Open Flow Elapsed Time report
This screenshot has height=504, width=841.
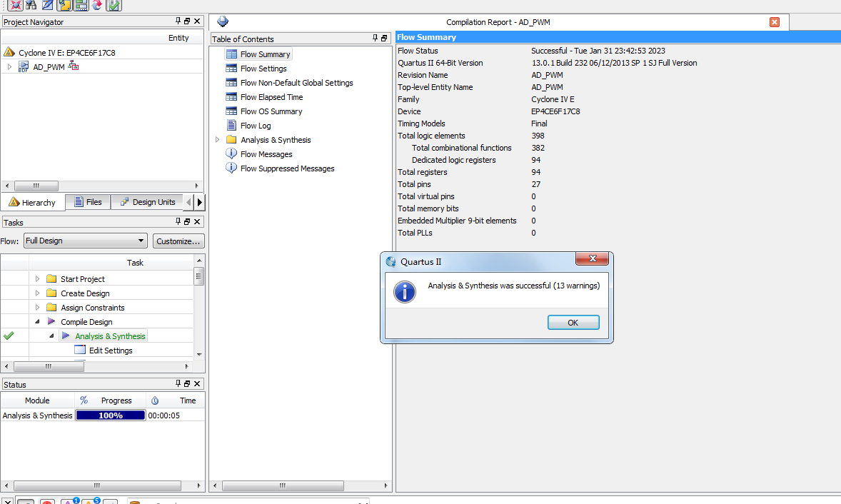click(271, 97)
